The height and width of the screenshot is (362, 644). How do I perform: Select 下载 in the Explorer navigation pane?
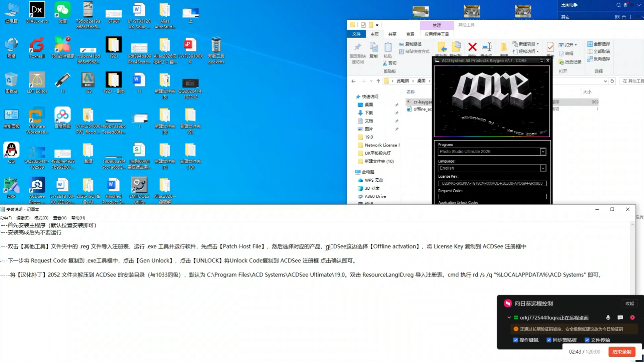click(x=369, y=113)
